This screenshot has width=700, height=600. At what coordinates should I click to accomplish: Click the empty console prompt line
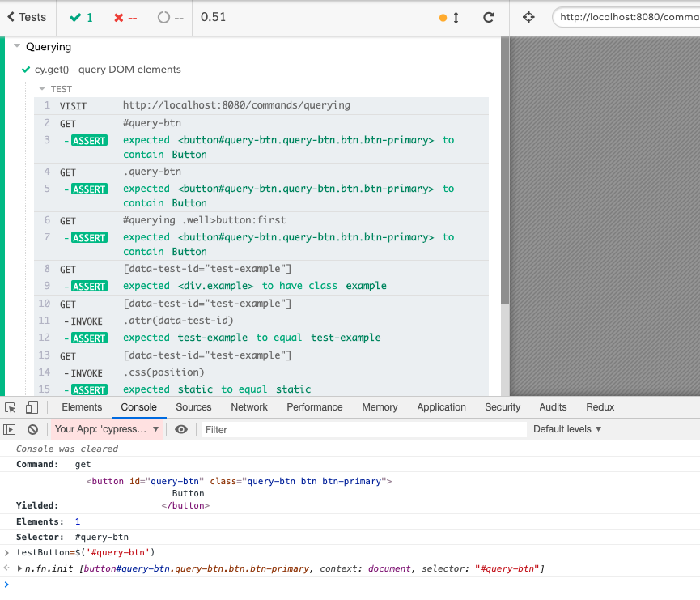coord(350,585)
